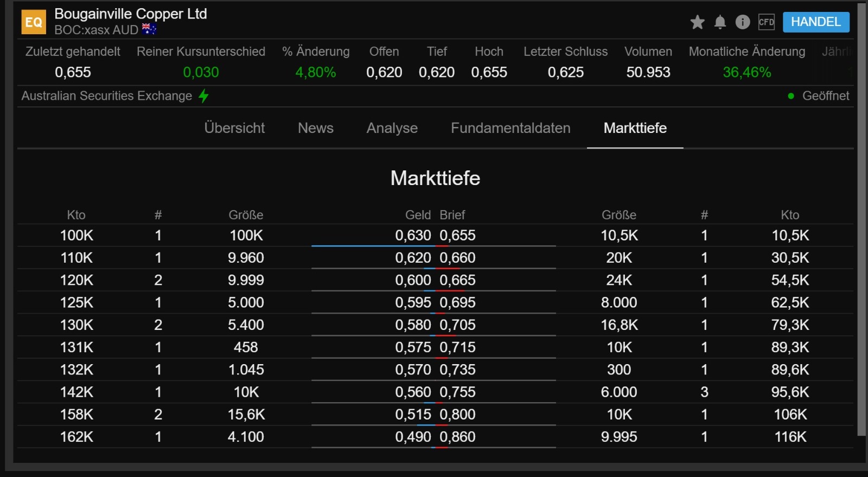Select the Fundamentaldaten tab

(x=510, y=128)
